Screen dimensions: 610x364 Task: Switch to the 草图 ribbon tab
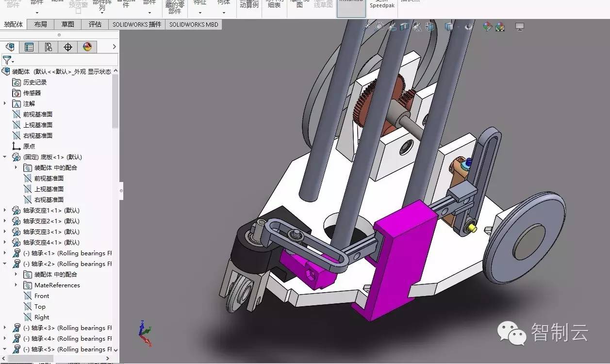pyautogui.click(x=68, y=24)
